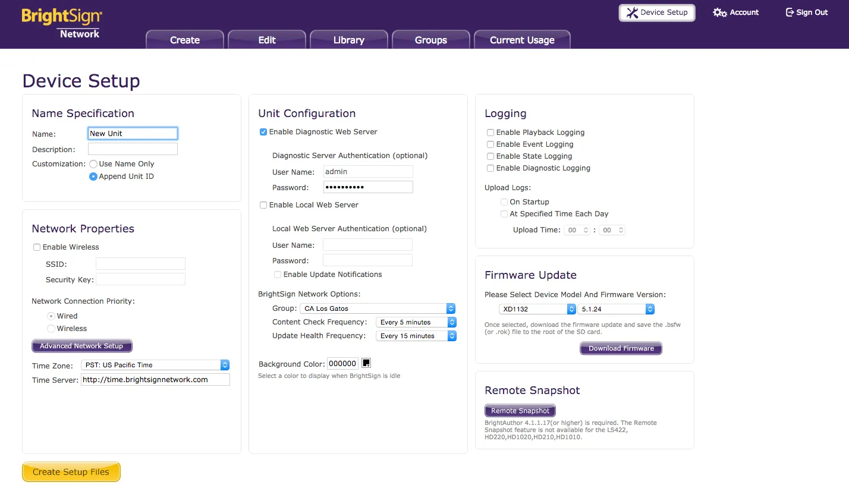
Task: Click the Sign Out arrow icon
Action: (790, 12)
